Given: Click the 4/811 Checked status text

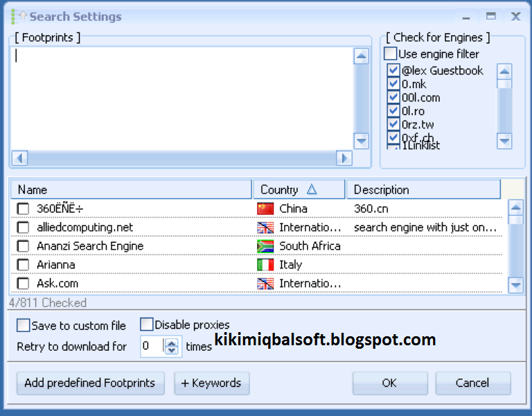Looking at the screenshot, I should click(48, 302).
